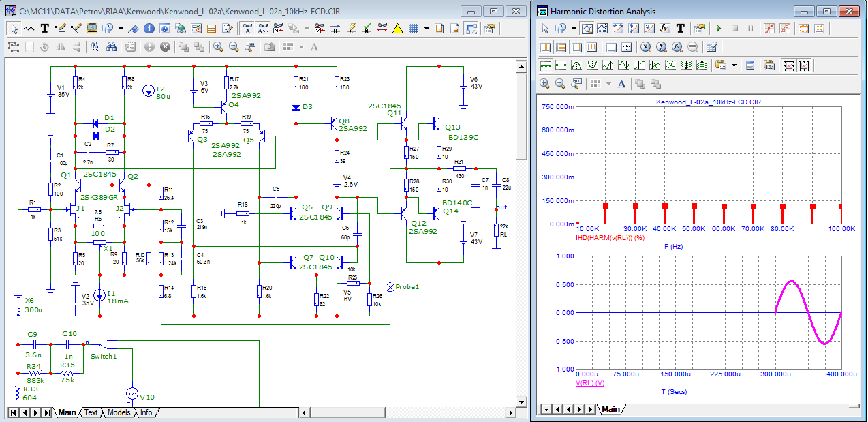The width and height of the screenshot is (868, 422).
Task: Click the Wire mode tool
Action: click(60, 29)
